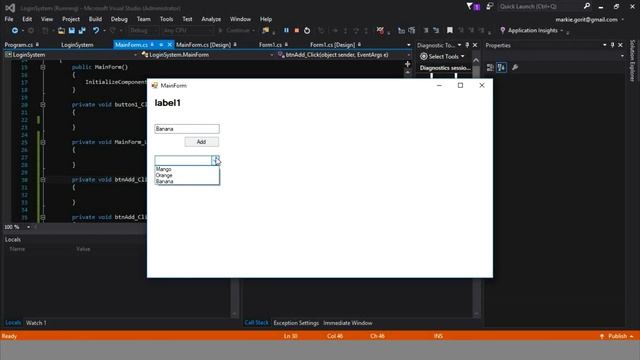Collapse the button1_Click method outline
The height and width of the screenshot is (360, 640).
click(x=43, y=104)
